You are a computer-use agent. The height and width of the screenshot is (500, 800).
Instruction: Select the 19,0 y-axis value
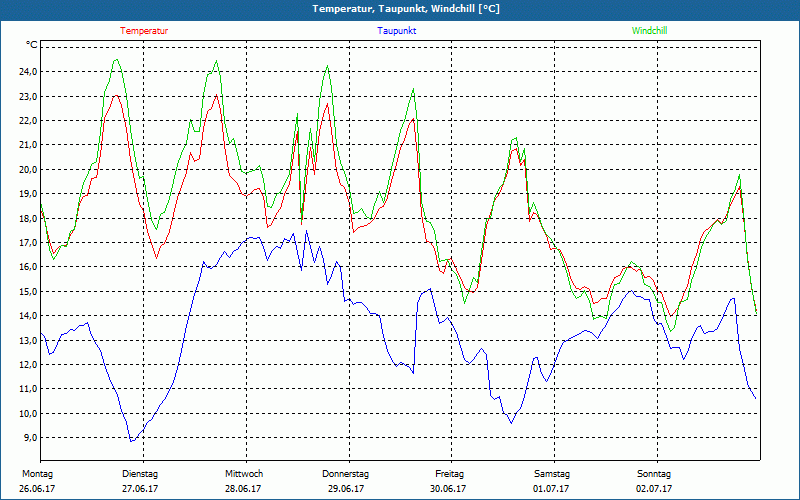click(28, 194)
